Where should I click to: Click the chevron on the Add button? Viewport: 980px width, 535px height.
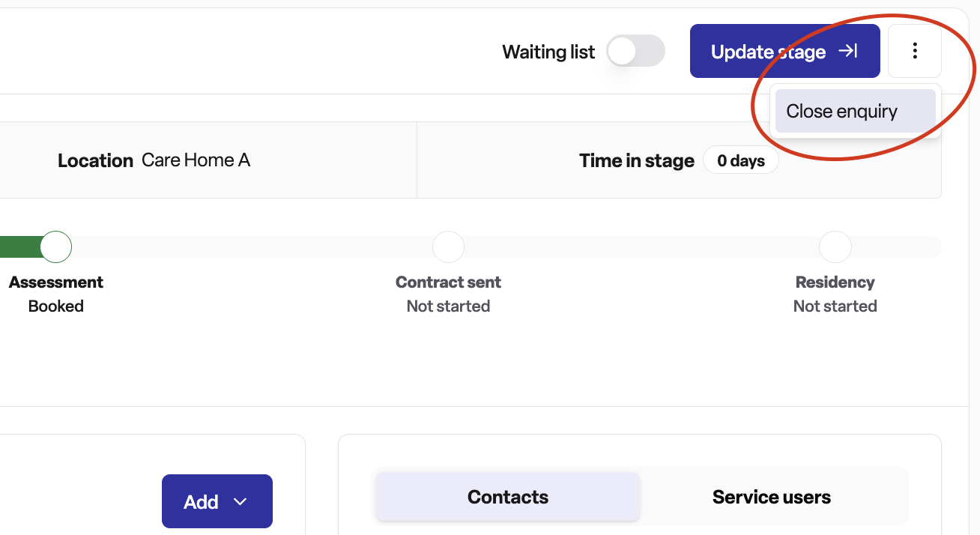[241, 502]
